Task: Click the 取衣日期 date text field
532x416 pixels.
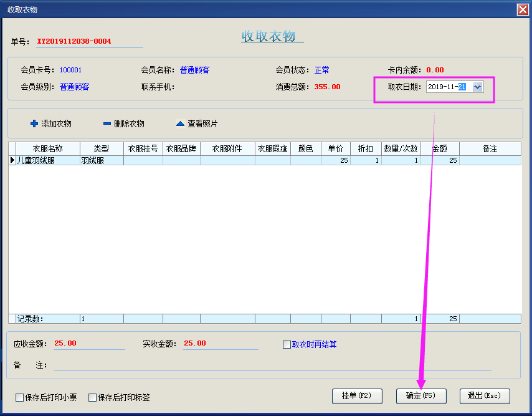Action: [x=447, y=87]
